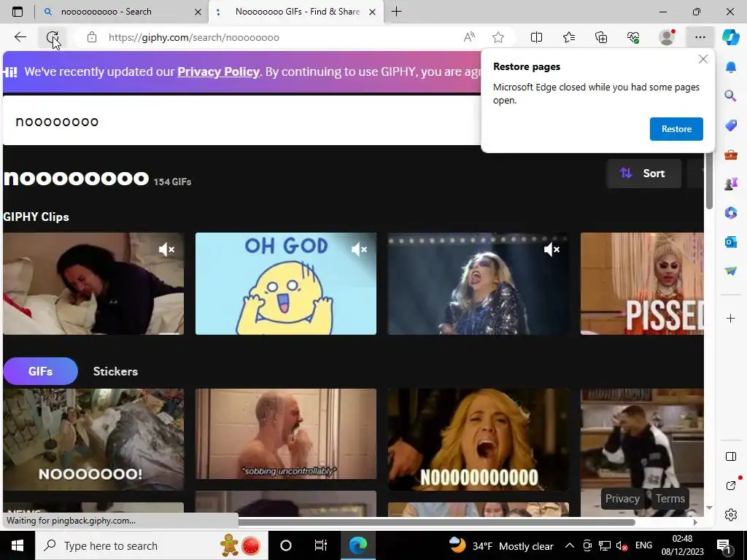Add this page to favorites star
Viewport: 747px width, 560px height.
click(x=498, y=37)
